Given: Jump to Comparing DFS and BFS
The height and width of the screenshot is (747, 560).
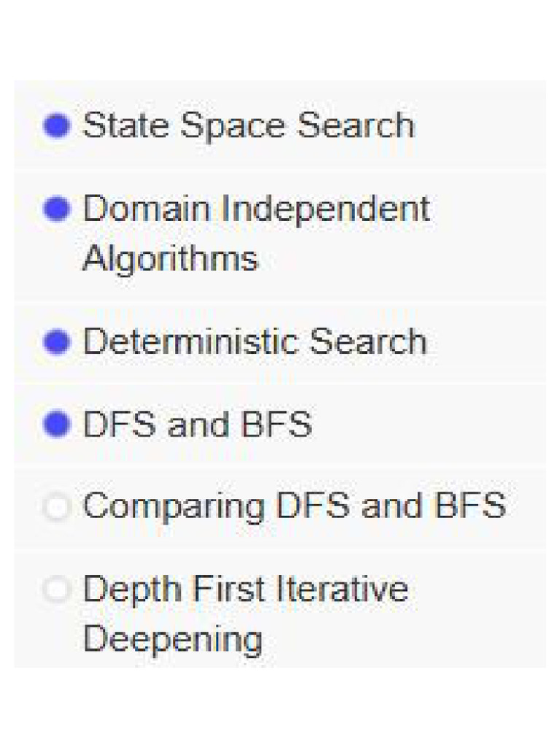Looking at the screenshot, I should [x=294, y=506].
